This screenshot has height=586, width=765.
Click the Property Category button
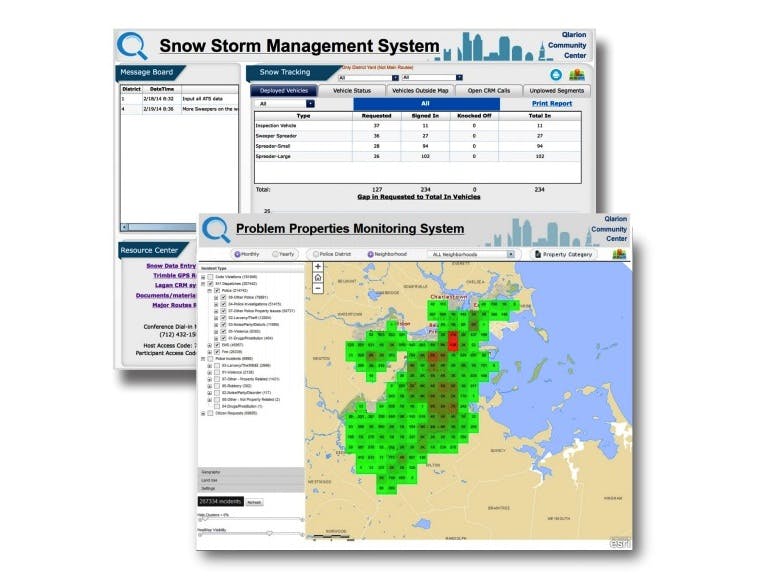point(566,254)
